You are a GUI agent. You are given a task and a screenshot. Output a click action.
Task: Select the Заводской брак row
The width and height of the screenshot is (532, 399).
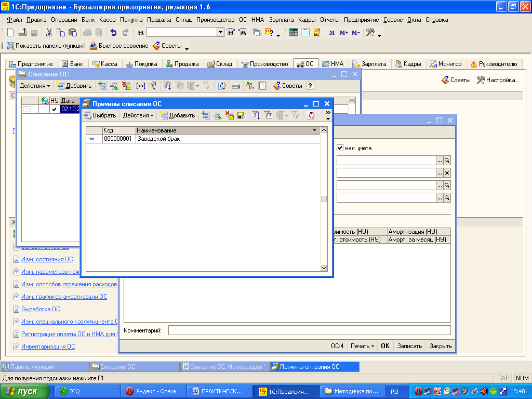203,139
